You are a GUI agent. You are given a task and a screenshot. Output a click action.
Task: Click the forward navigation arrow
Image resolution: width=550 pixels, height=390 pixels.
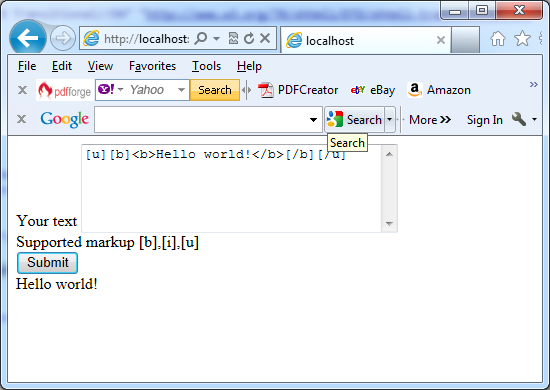coord(63,38)
